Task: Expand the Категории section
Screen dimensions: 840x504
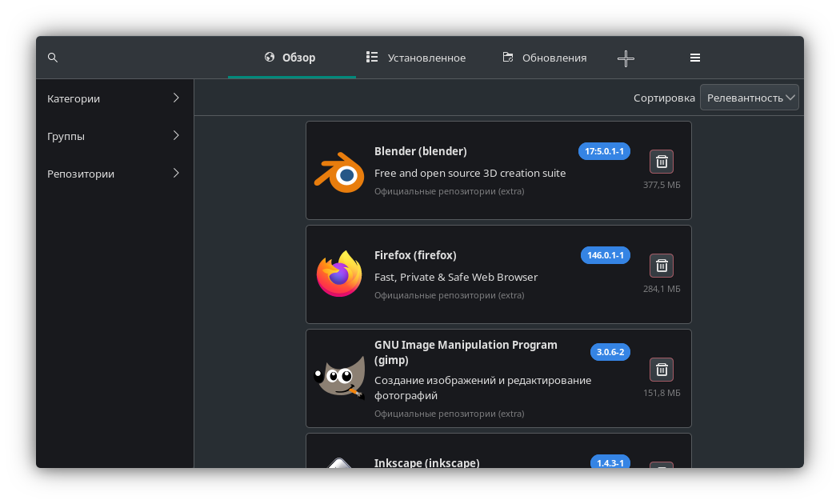Action: click(x=114, y=98)
